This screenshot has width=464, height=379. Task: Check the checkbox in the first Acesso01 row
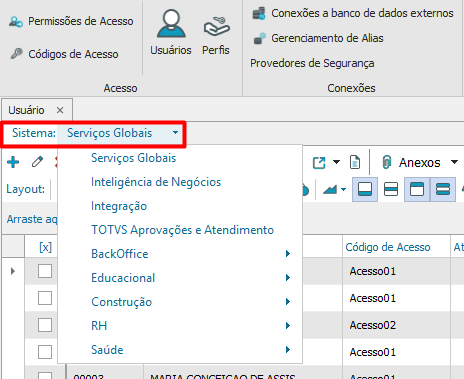point(45,271)
